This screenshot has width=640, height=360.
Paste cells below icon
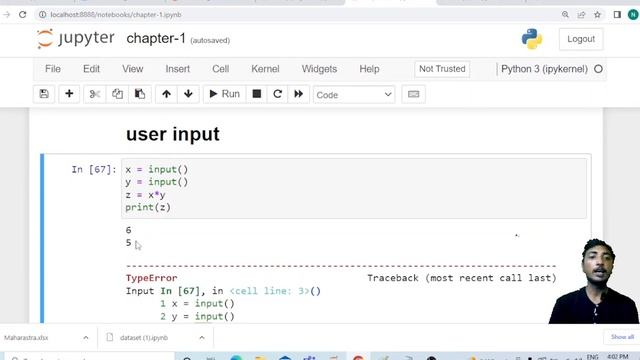tap(140, 94)
